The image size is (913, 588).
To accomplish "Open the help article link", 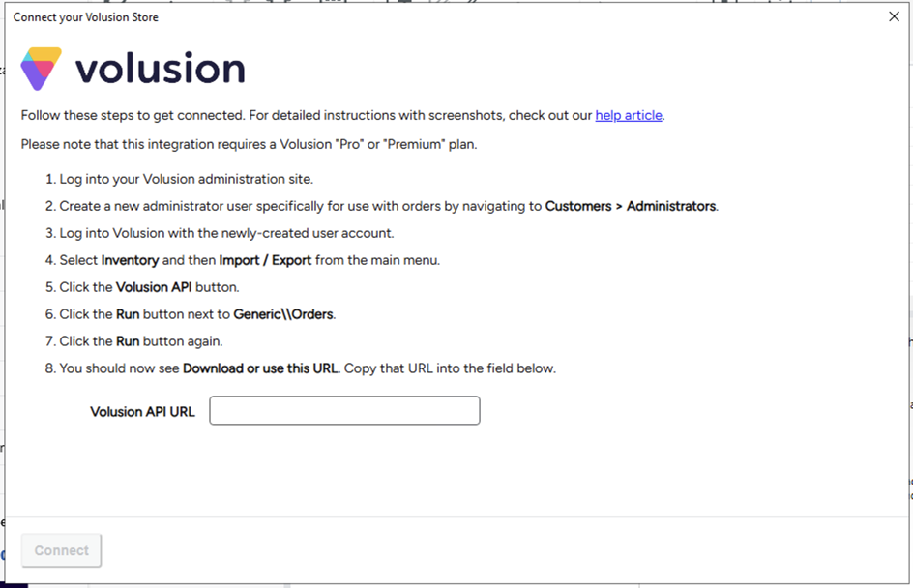I will [x=629, y=115].
